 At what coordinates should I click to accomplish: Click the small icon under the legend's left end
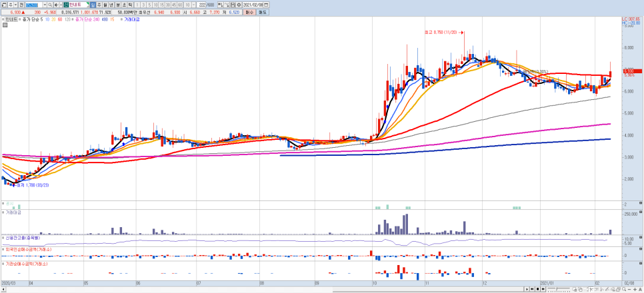point(4,25)
